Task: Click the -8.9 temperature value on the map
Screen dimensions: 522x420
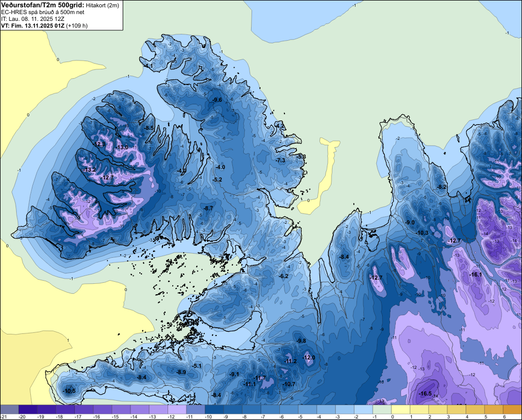Action: click(181, 372)
